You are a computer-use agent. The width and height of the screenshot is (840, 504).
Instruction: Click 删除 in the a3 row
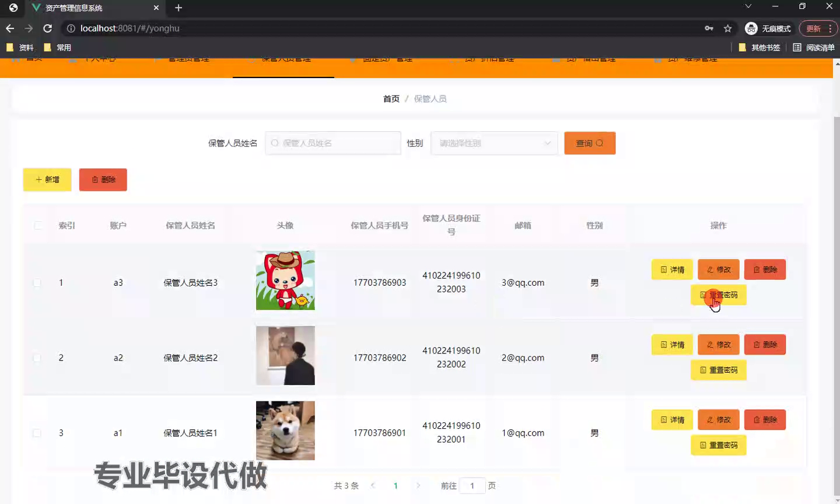coord(765,269)
